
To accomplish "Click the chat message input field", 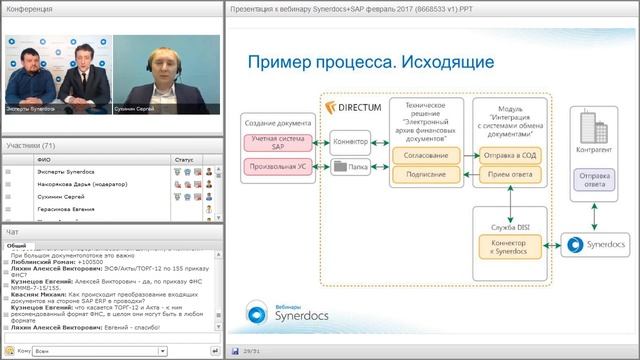I will [112, 338].
